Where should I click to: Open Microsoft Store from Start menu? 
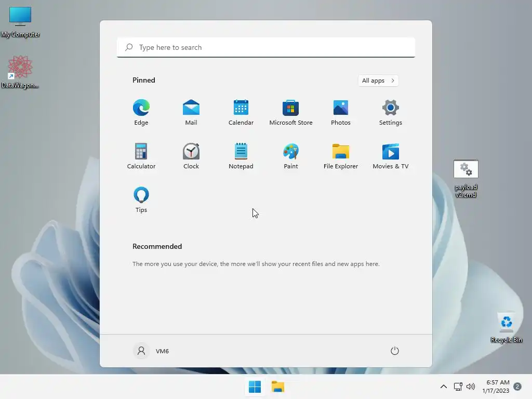tap(291, 112)
